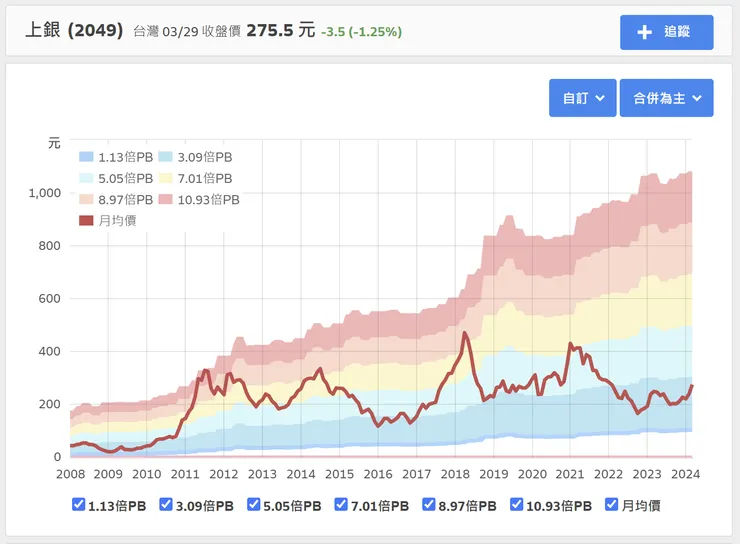Click the 追蹤 follow button

[x=666, y=32]
